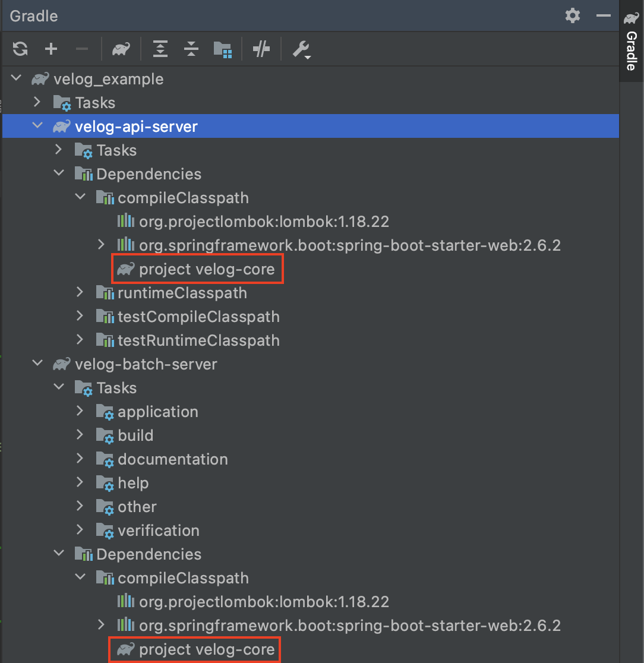
Task: Click the Gradle side tab
Action: click(x=632, y=42)
